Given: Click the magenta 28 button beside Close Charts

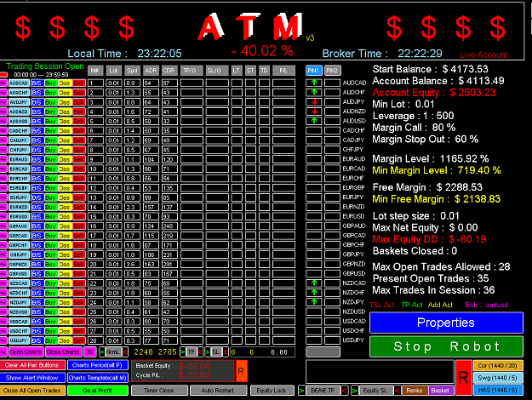Looking at the screenshot, I should click(x=90, y=351).
